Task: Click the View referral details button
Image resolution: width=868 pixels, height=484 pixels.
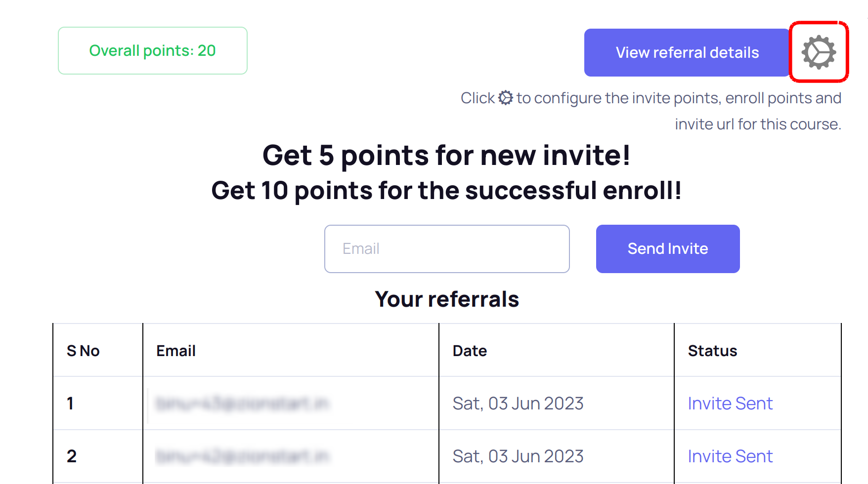Action: [x=687, y=52]
